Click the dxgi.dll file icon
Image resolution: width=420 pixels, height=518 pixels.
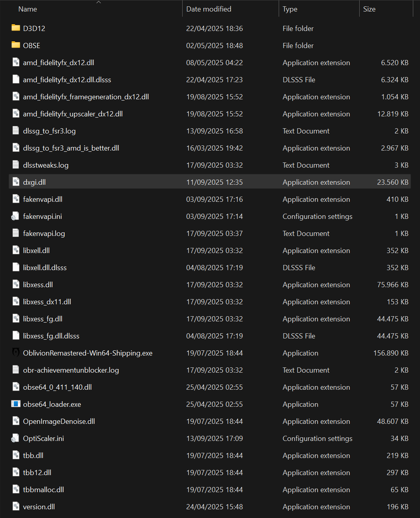click(16, 182)
